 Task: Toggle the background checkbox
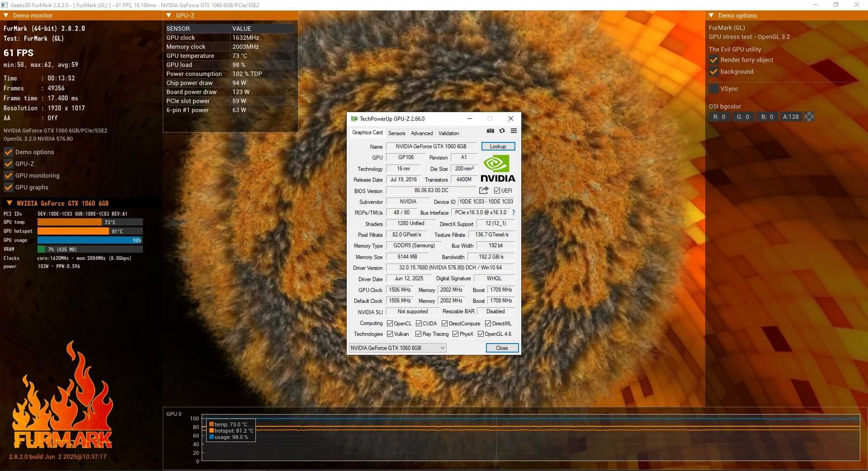pyautogui.click(x=713, y=71)
